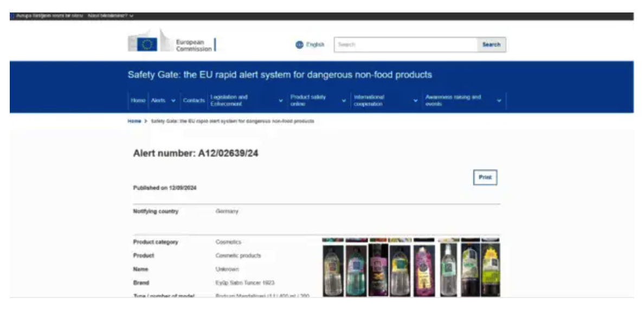Open the Home navigation item
Screen dimensions: 644x311
(x=138, y=101)
